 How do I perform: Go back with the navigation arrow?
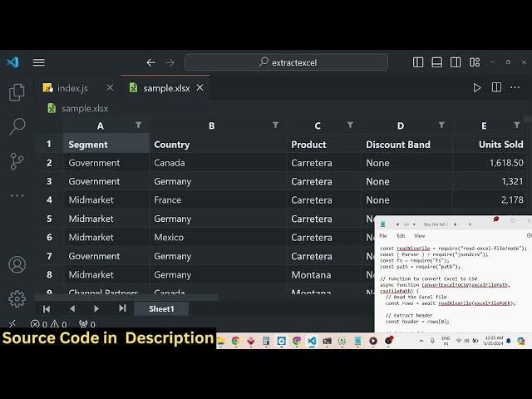tap(150, 62)
